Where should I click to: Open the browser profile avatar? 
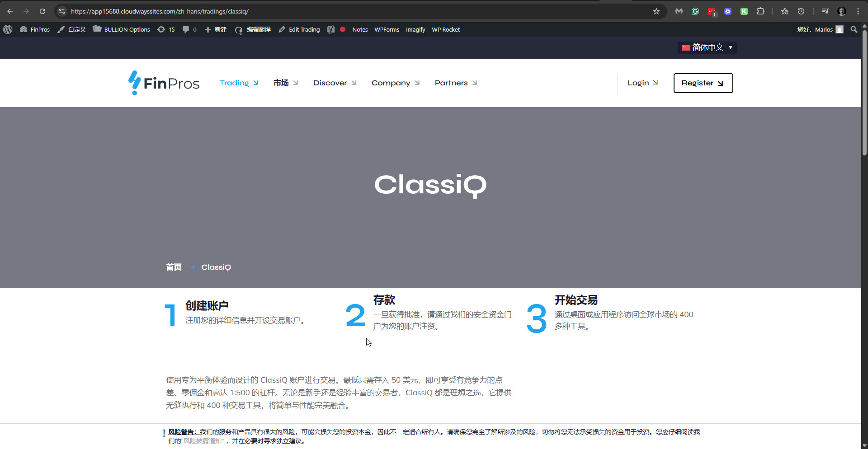(842, 11)
